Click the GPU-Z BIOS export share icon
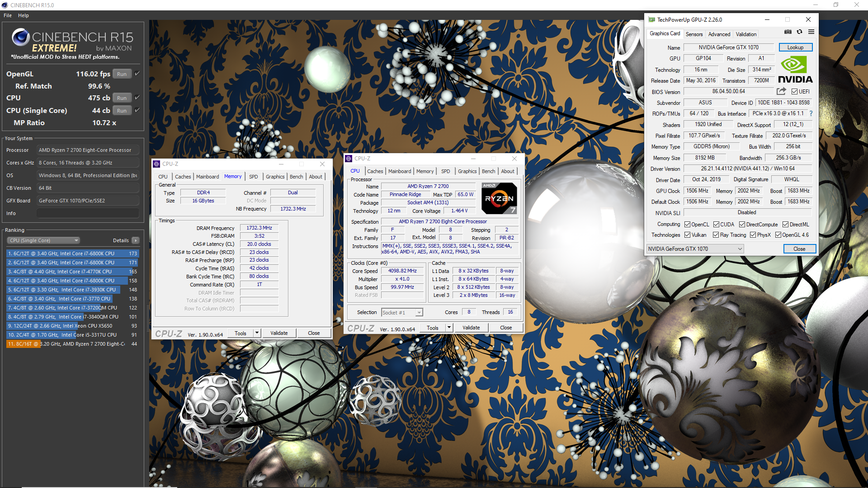Viewport: 868px width, 488px height. point(781,91)
